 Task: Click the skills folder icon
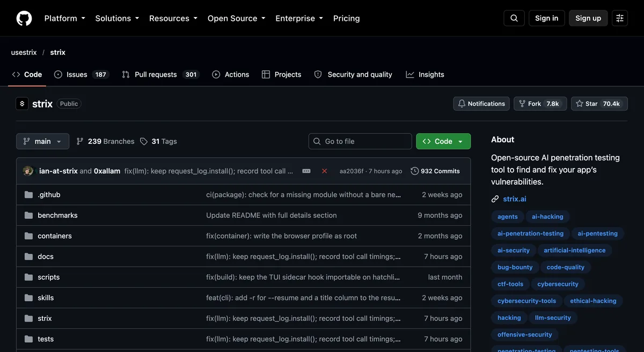tap(28, 298)
